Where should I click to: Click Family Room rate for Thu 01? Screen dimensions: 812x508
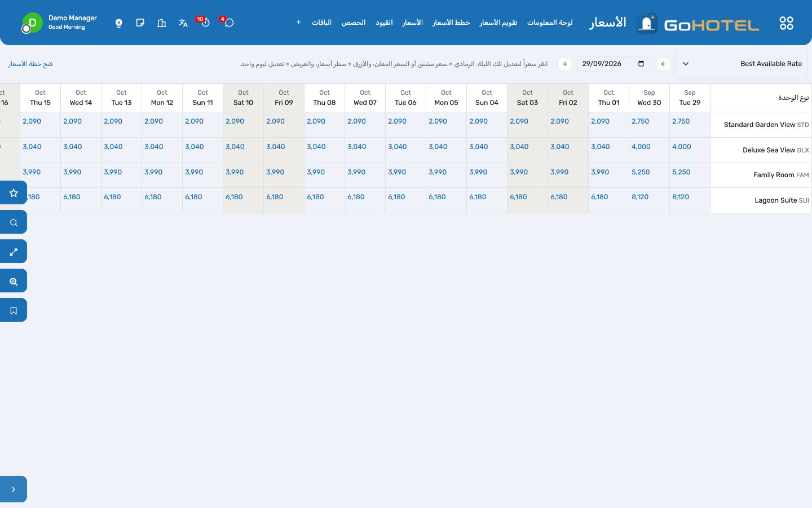600,172
